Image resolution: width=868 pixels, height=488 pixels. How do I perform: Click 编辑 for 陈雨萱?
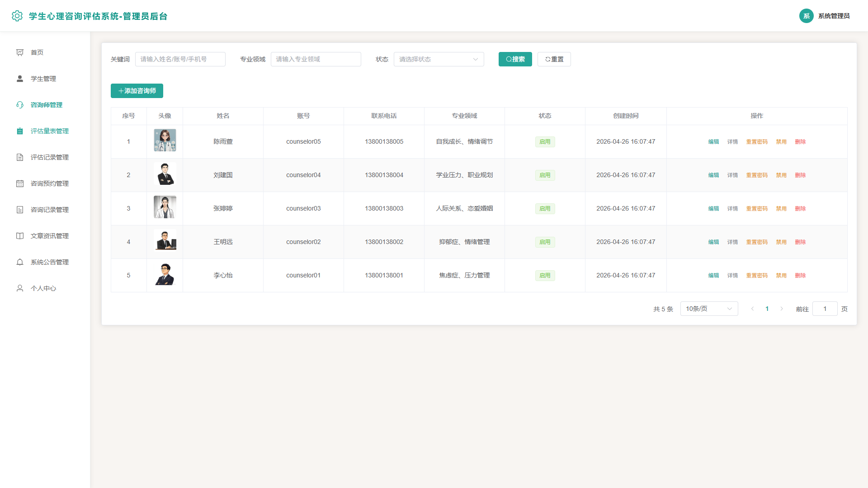pos(713,142)
